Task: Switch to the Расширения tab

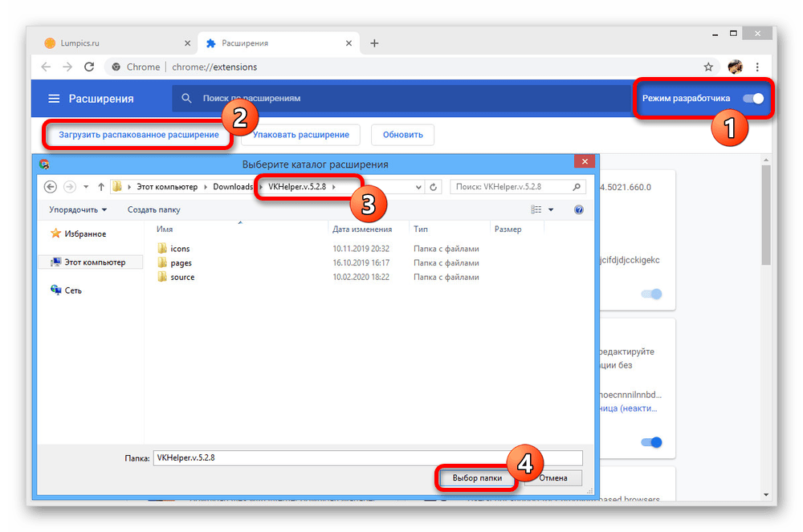Action: [x=279, y=43]
